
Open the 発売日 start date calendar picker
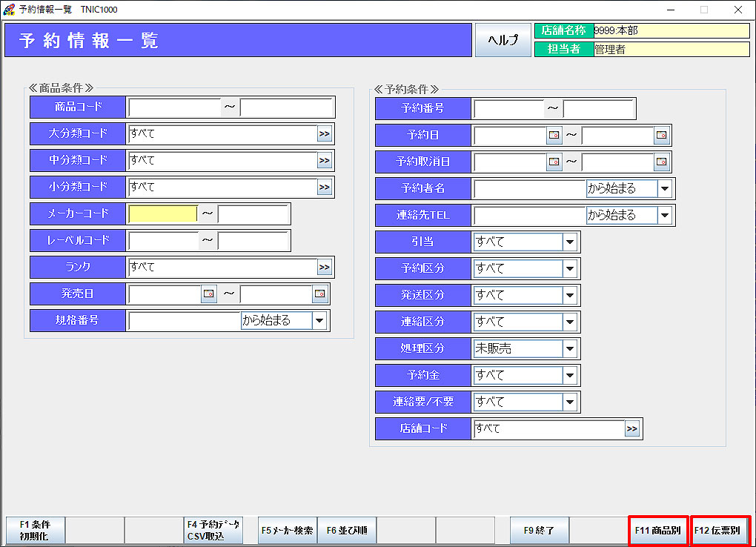(208, 294)
